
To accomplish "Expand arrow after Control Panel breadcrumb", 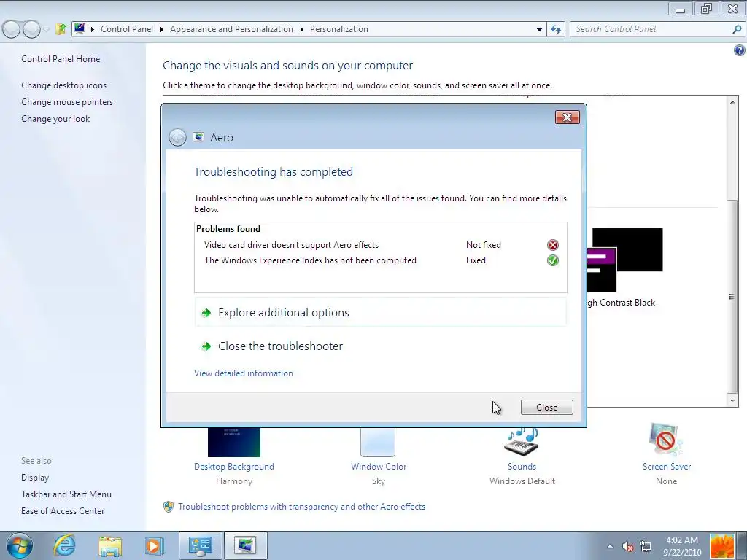I will click(161, 29).
